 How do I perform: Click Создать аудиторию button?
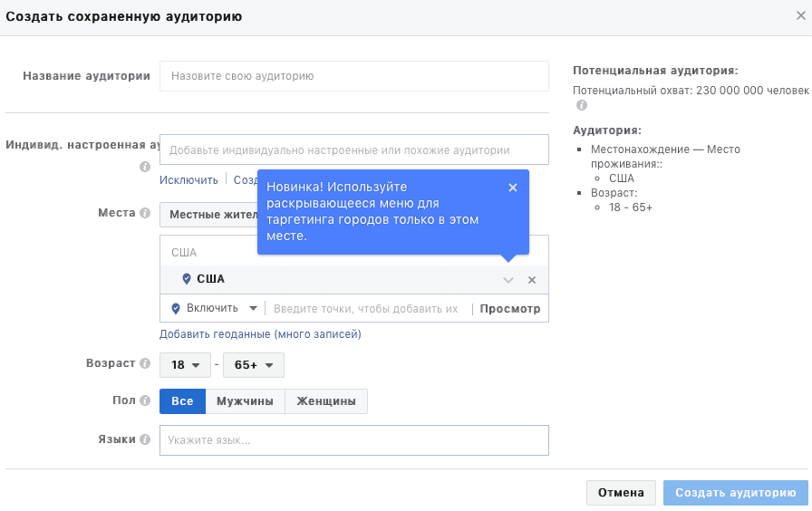(x=735, y=492)
